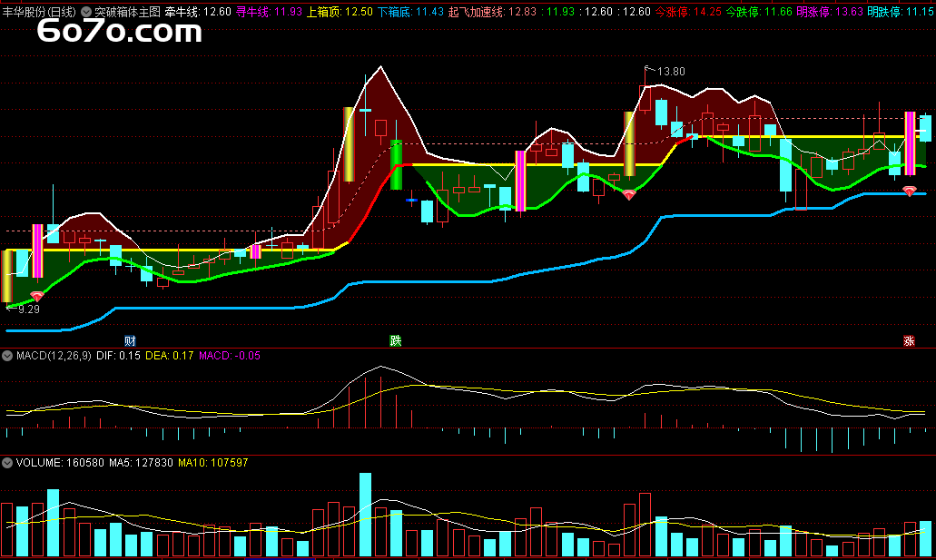This screenshot has width=936, height=560.
Task: Click the red 涨 marker icon
Action: click(x=909, y=341)
